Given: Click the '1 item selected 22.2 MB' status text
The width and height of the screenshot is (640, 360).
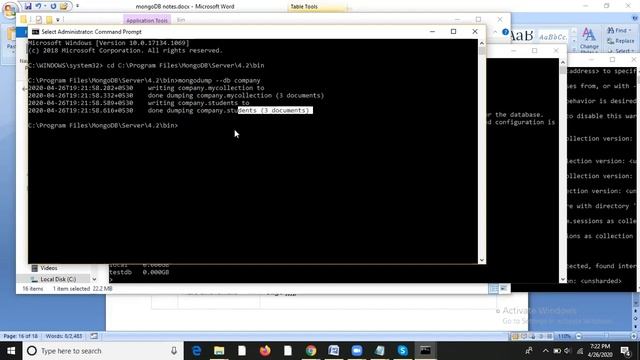Looking at the screenshot, I should tap(82, 289).
